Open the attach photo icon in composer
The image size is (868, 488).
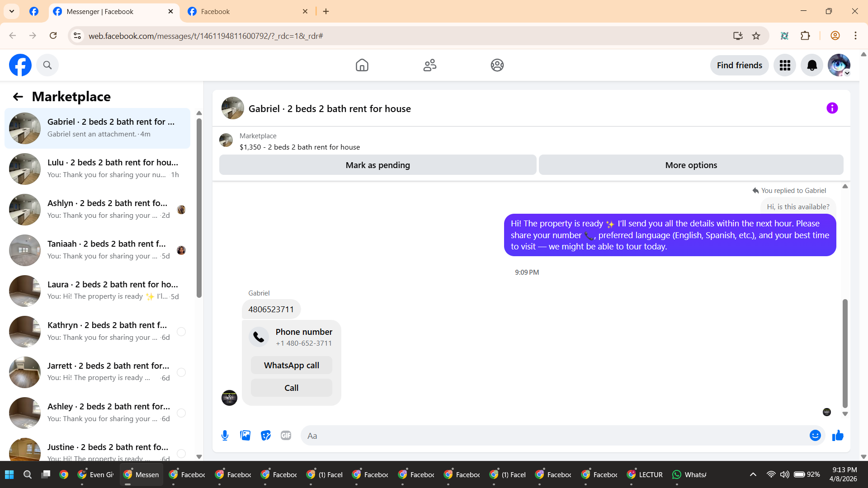[245, 436]
